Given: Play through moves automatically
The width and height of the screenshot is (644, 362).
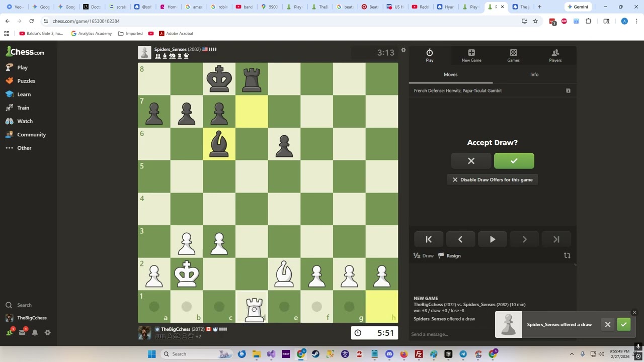Looking at the screenshot, I should tap(493, 239).
